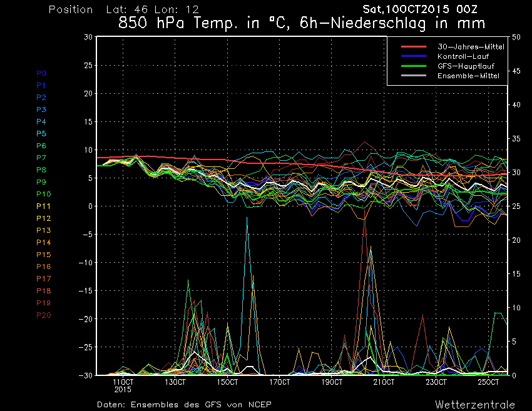Click the 25OCT date axis label
The height and width of the screenshot is (411, 532).
[488, 382]
